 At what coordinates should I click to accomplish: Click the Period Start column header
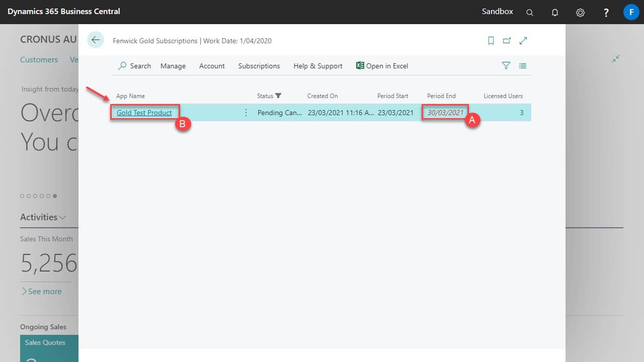point(393,96)
